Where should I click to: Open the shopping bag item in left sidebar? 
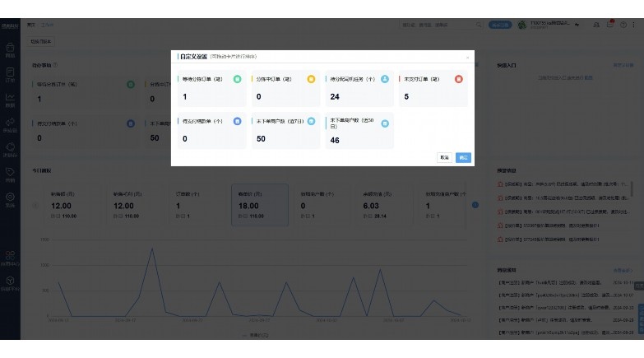[x=10, y=50]
